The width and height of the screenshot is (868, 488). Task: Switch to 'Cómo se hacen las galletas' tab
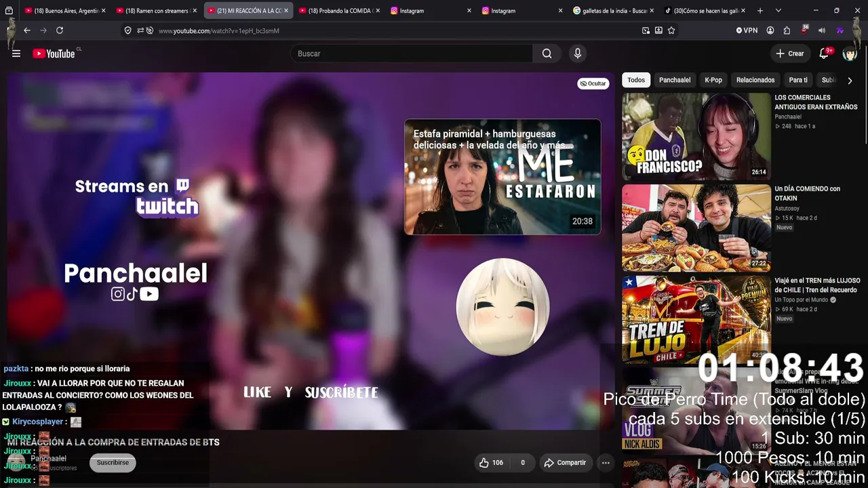(704, 11)
